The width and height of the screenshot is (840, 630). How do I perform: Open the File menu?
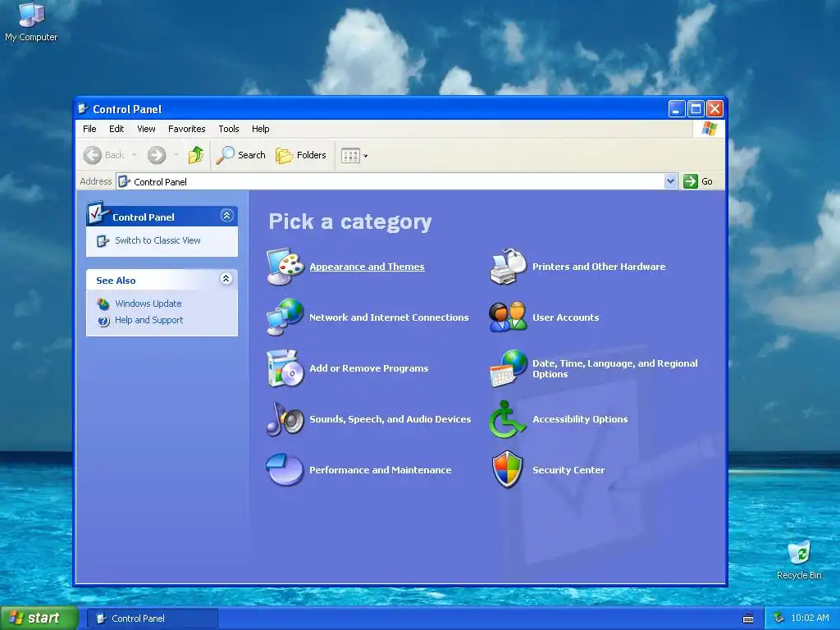(x=89, y=129)
